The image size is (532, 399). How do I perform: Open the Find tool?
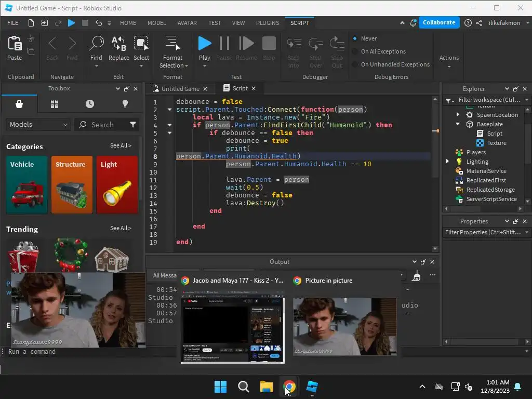click(x=96, y=44)
